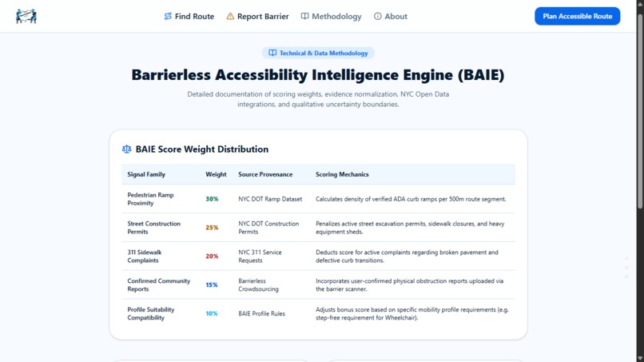Click the warning triangle icon beside Report Barrier
The image size is (644, 362).
coord(230,17)
